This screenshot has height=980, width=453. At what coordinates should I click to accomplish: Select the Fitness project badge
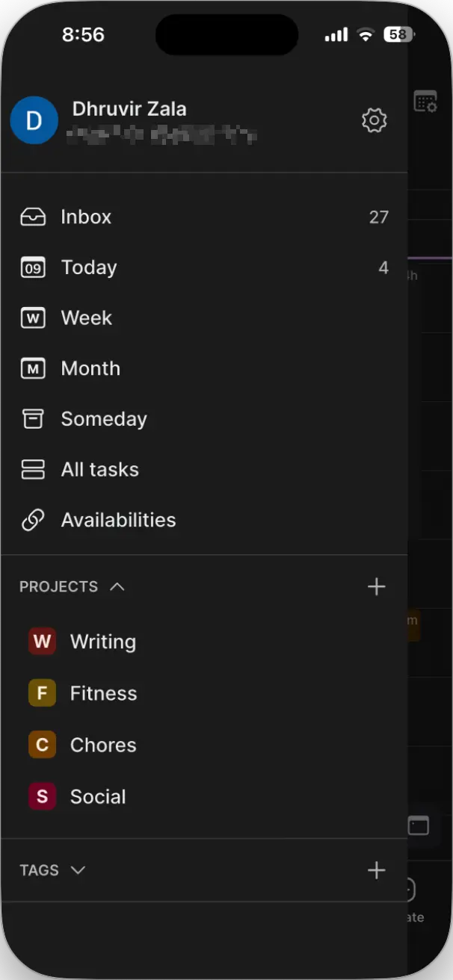[x=42, y=692]
